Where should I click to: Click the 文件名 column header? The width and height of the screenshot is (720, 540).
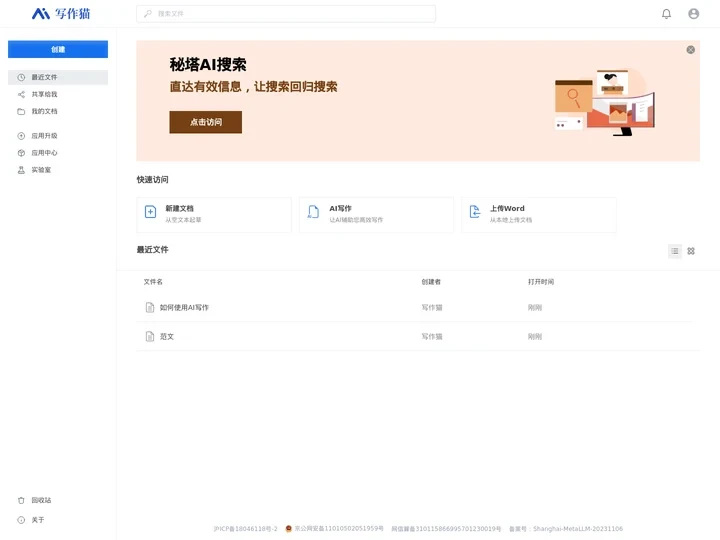pos(153,282)
